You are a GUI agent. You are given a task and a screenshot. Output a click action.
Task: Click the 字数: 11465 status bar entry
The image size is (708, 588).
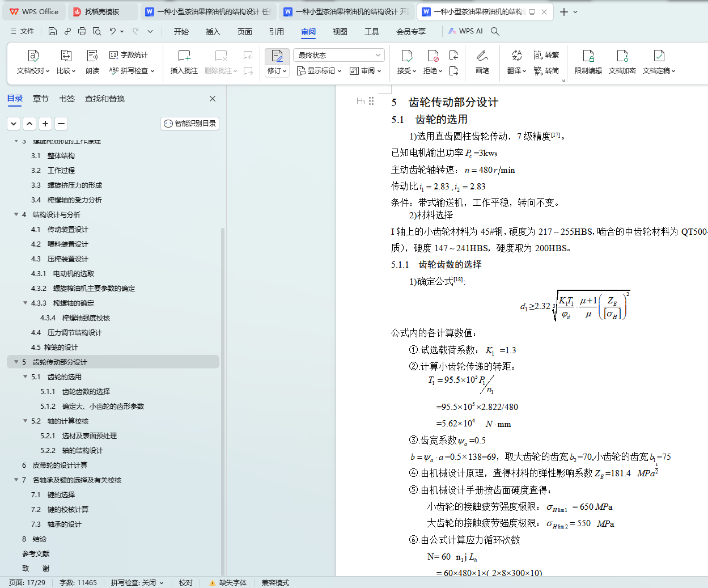(x=78, y=583)
